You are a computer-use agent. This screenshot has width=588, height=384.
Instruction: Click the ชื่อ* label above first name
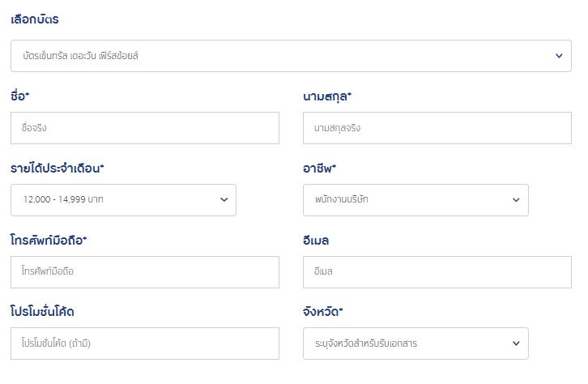(20, 97)
